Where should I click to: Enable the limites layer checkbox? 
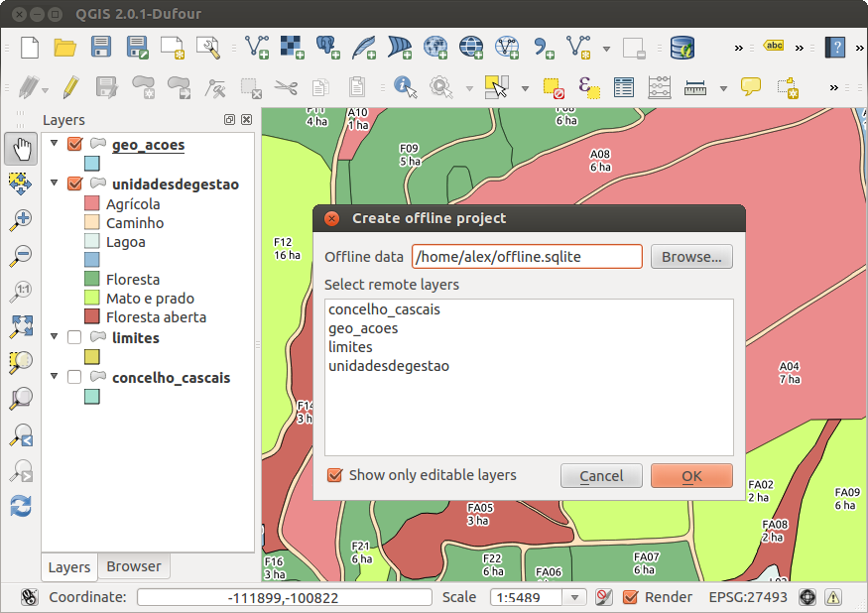(x=74, y=338)
